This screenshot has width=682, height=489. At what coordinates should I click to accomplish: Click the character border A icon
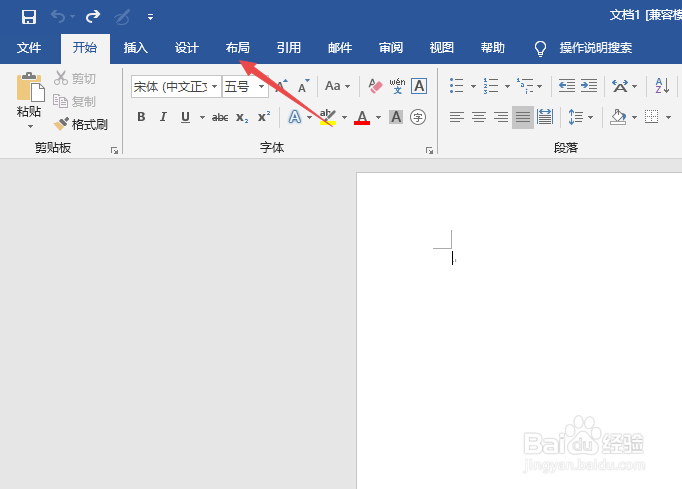click(419, 86)
